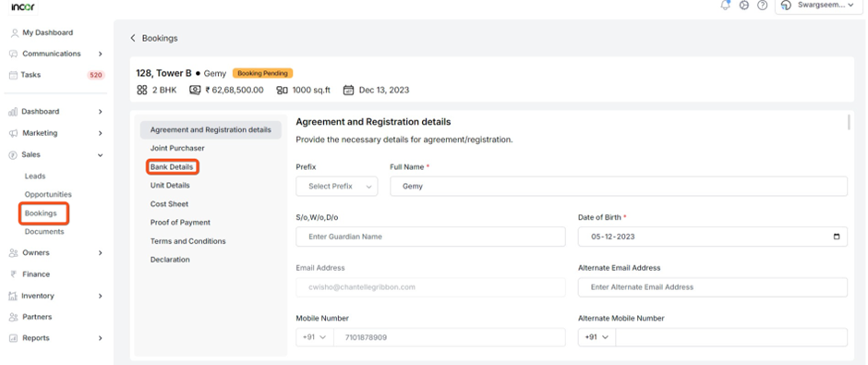Open Opportunities under Sales
Screen dimensions: 868x365
pyautogui.click(x=48, y=194)
